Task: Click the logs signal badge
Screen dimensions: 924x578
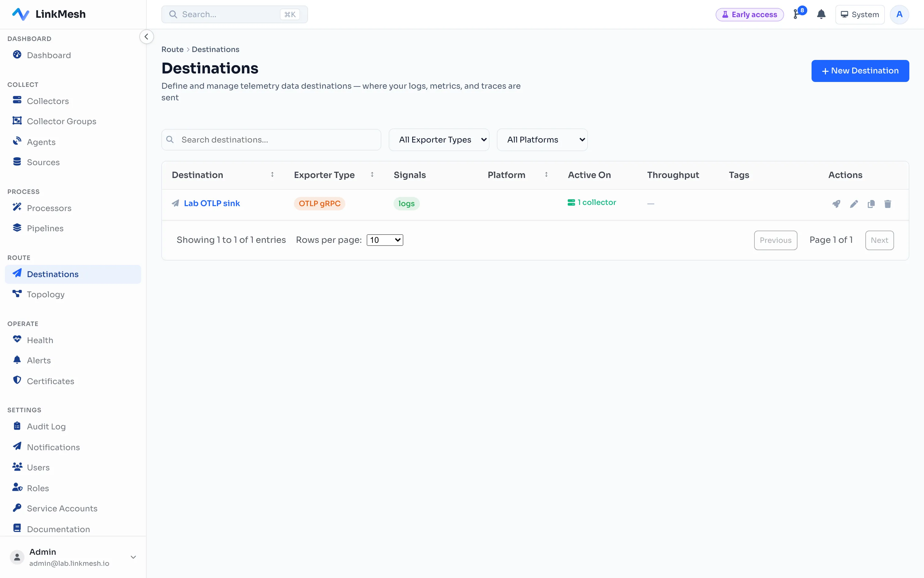Action: (x=406, y=203)
